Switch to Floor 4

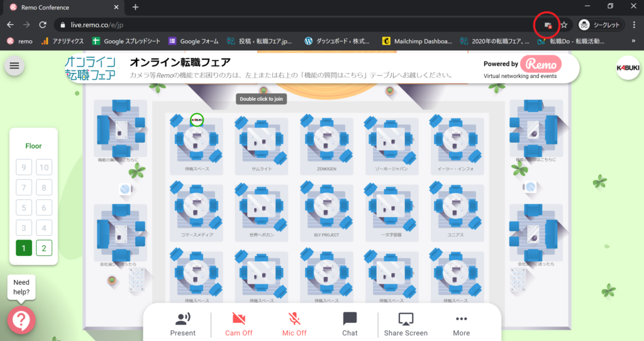[x=44, y=228]
